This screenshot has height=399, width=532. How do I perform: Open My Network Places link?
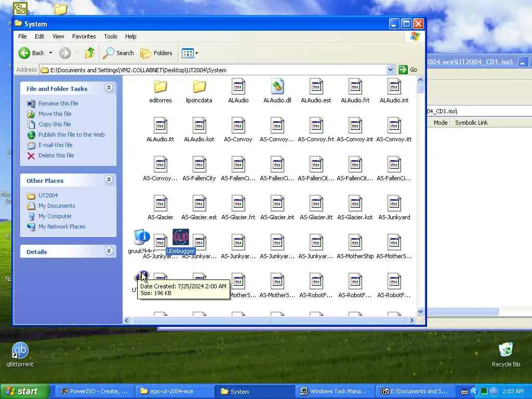[62, 227]
